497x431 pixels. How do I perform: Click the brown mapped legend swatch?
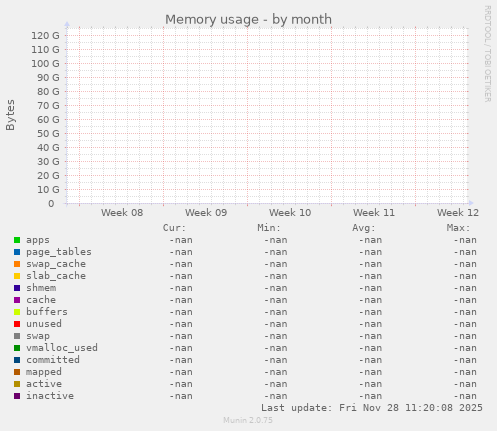pyautogui.click(x=17, y=372)
